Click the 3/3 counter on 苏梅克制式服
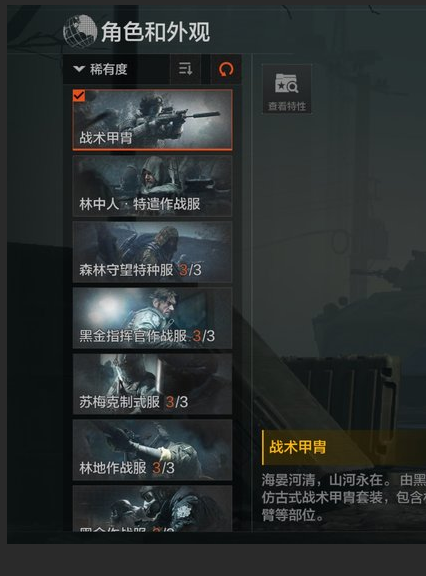The width and height of the screenshot is (426, 576). click(x=177, y=402)
